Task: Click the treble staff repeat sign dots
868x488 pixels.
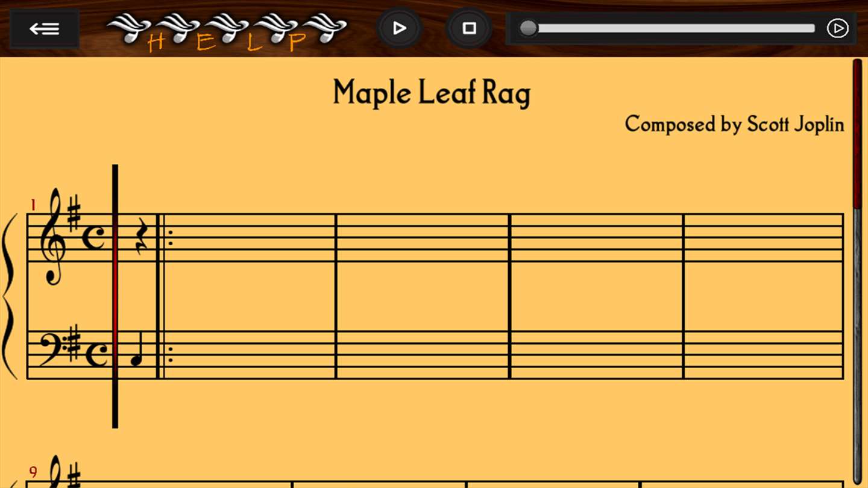Action: pos(171,238)
